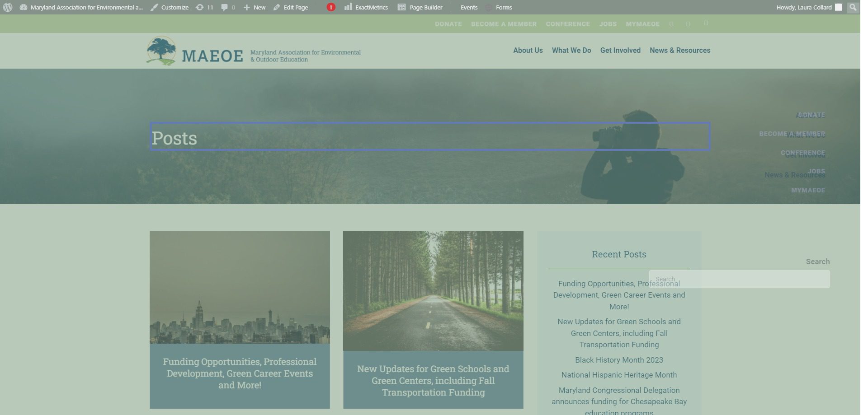Viewport: 868px width, 415px height.
Task: Open the WordPress logo menu
Action: 8,7
